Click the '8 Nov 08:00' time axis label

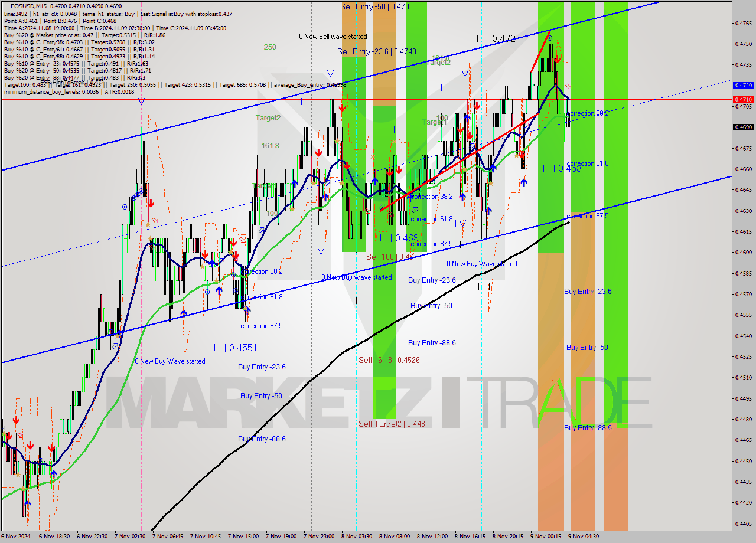[395, 537]
